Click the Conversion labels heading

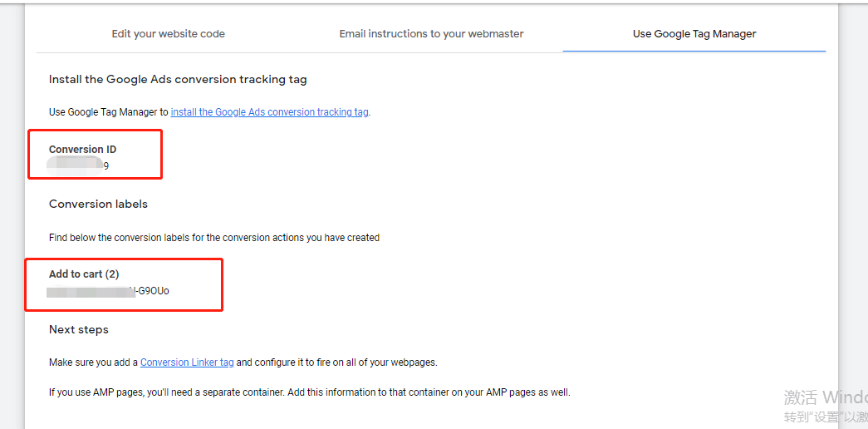point(98,204)
